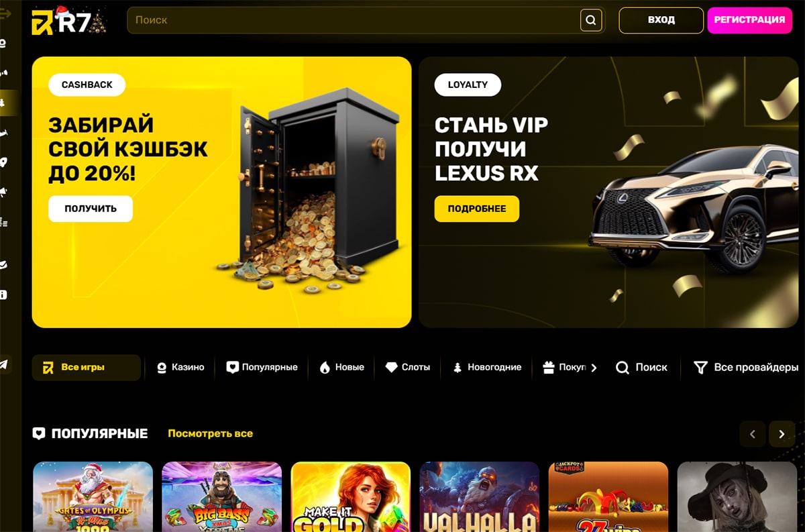Image resolution: width=805 pixels, height=532 pixels.
Task: Open the Все провайдеры filter
Action: pyautogui.click(x=746, y=367)
